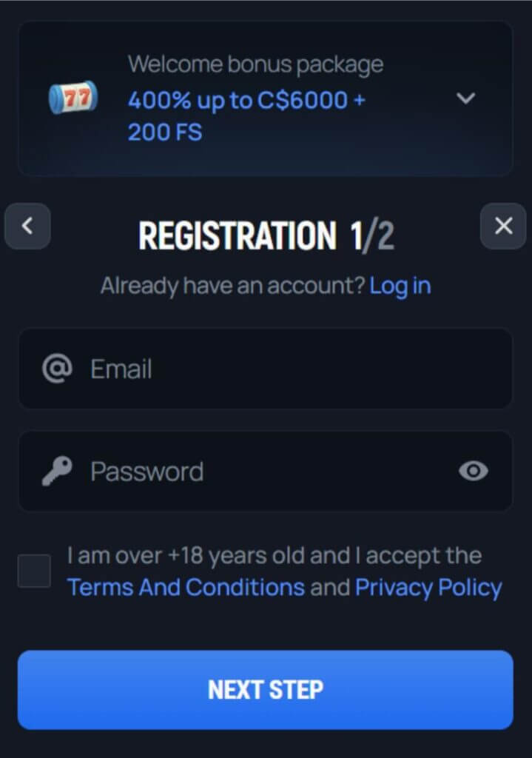Click the I am over +18 label text

click(274, 555)
